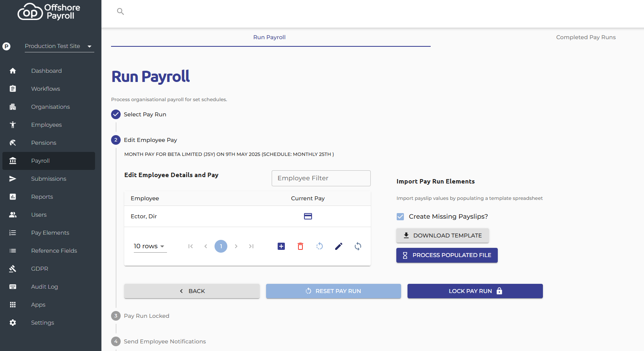Click the Employees person icon
This screenshot has width=644, height=351.
(13, 125)
